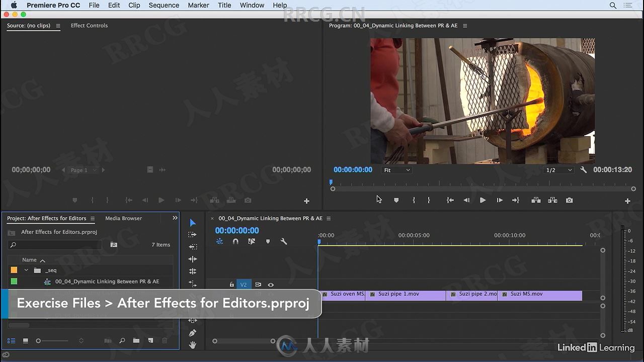Collapse the _seq bin
The image size is (644, 362).
tap(26, 270)
